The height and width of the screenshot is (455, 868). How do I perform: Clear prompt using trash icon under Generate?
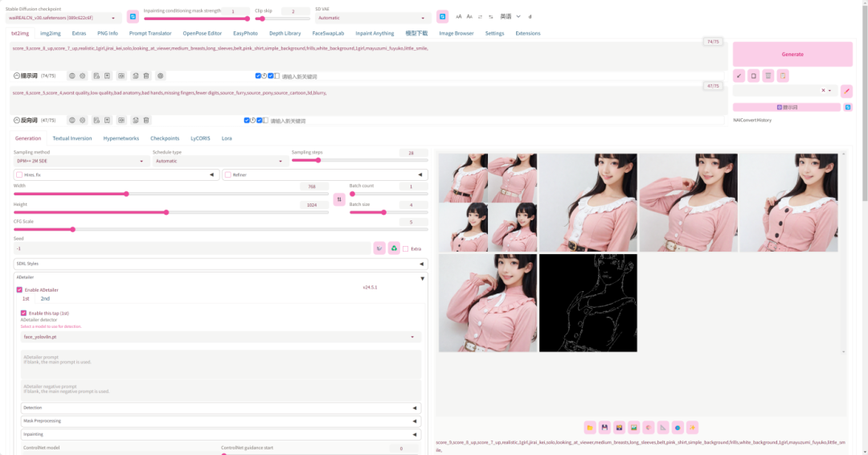[x=768, y=76]
